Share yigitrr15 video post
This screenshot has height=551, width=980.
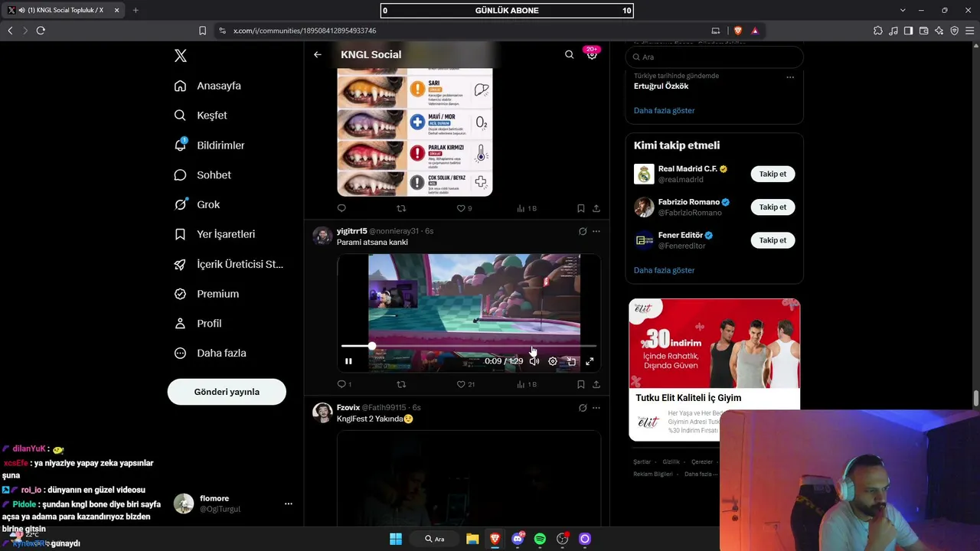[x=596, y=384]
